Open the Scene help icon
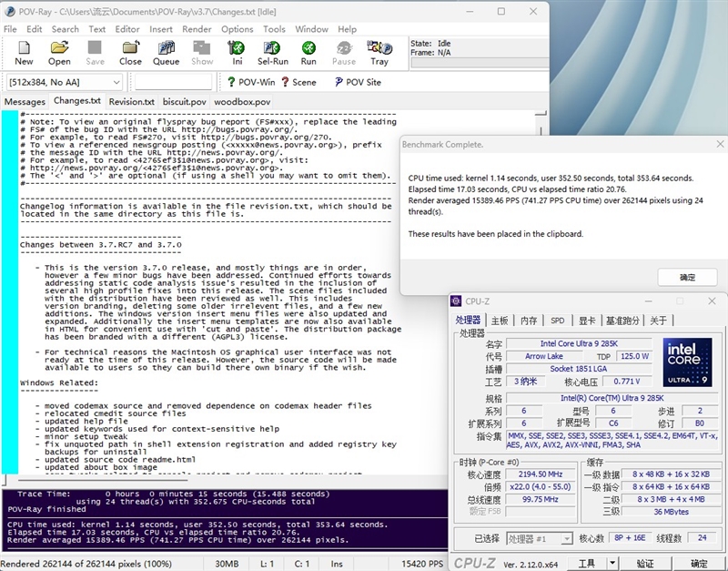 tap(298, 82)
